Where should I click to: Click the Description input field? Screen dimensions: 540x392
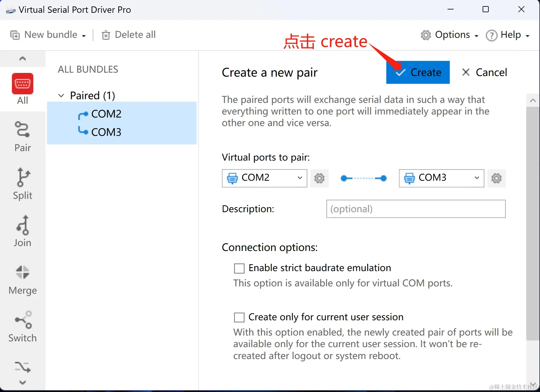pyautogui.click(x=415, y=209)
